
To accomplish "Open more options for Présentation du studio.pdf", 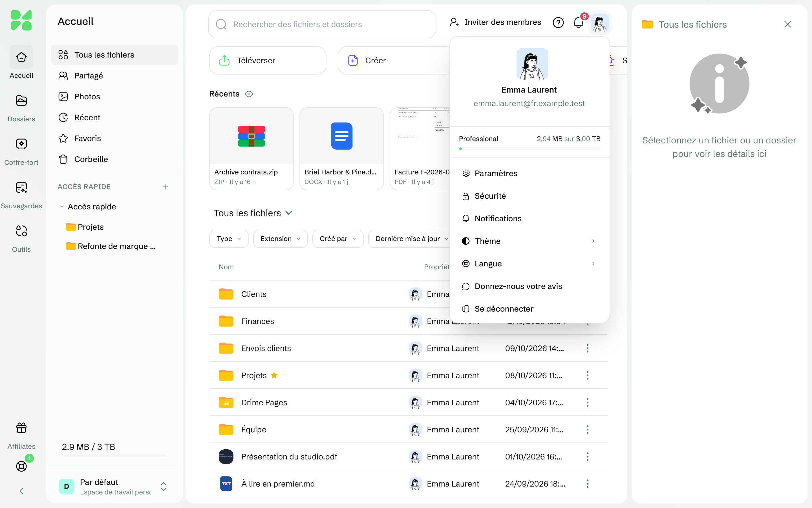I will [587, 457].
